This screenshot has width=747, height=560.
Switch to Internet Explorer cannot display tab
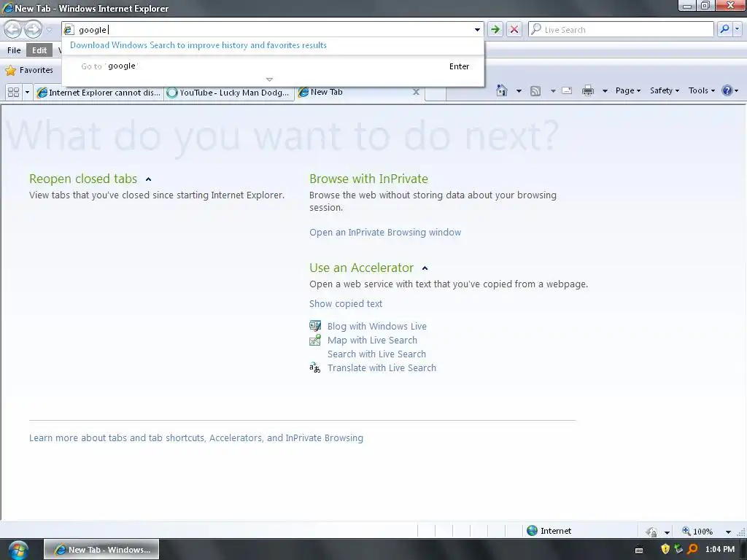coord(99,93)
